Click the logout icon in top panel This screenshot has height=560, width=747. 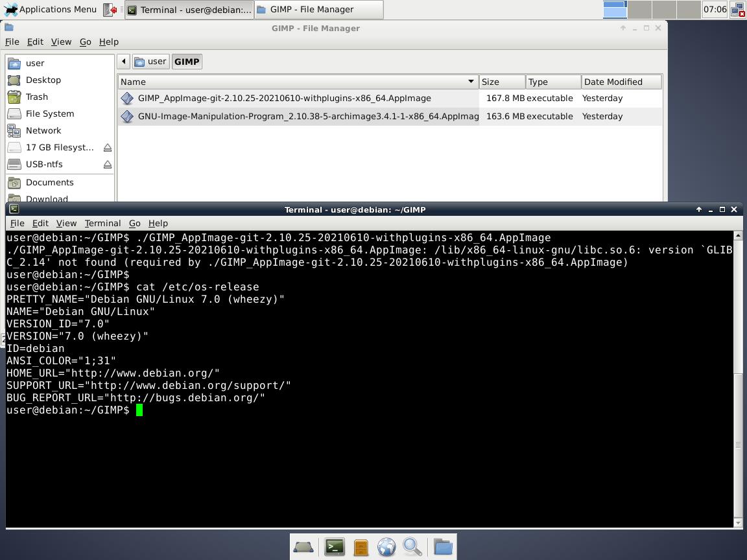[110, 10]
